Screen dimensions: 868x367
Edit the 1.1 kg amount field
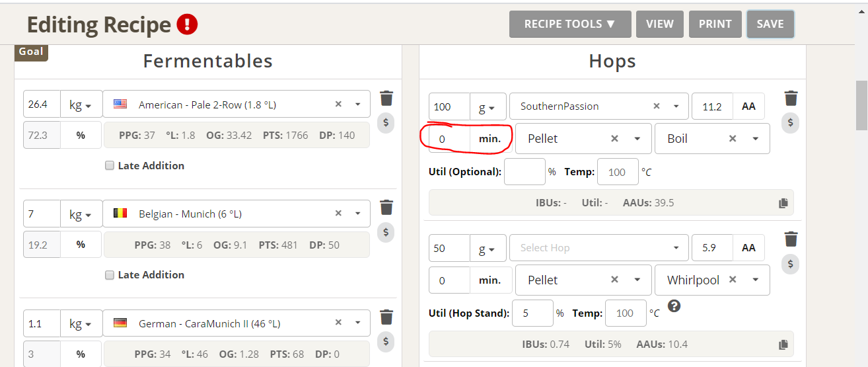coord(42,323)
